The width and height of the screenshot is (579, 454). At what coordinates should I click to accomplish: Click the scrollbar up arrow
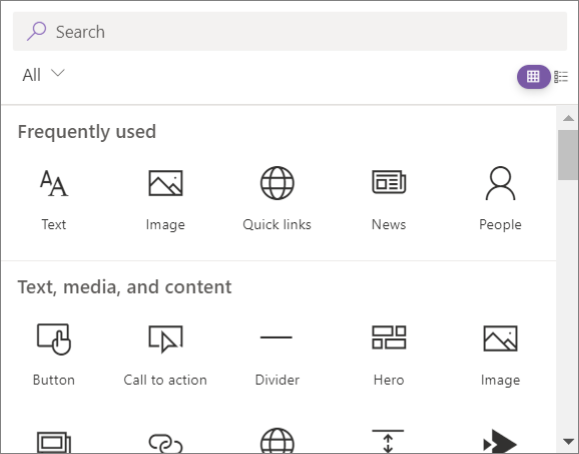pos(568,118)
